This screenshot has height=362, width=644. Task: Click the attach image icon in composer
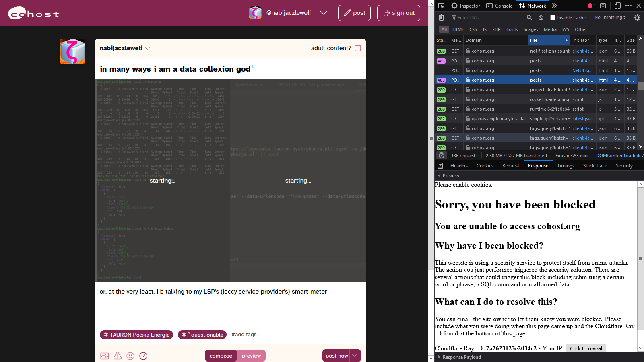coord(105,356)
